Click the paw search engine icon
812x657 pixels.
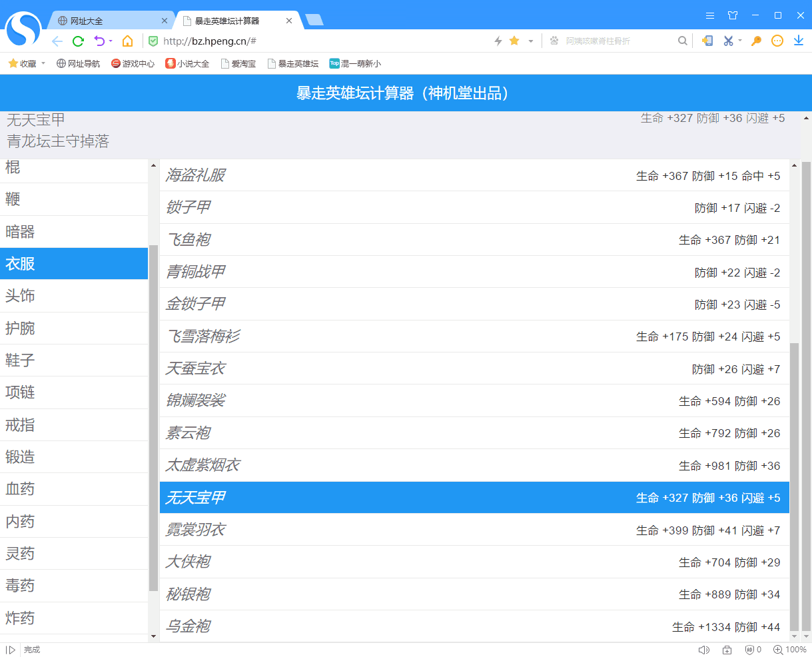(554, 41)
